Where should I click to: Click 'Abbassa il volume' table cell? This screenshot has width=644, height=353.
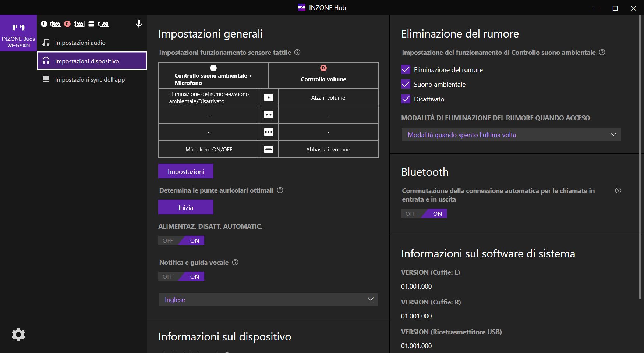[x=328, y=149]
